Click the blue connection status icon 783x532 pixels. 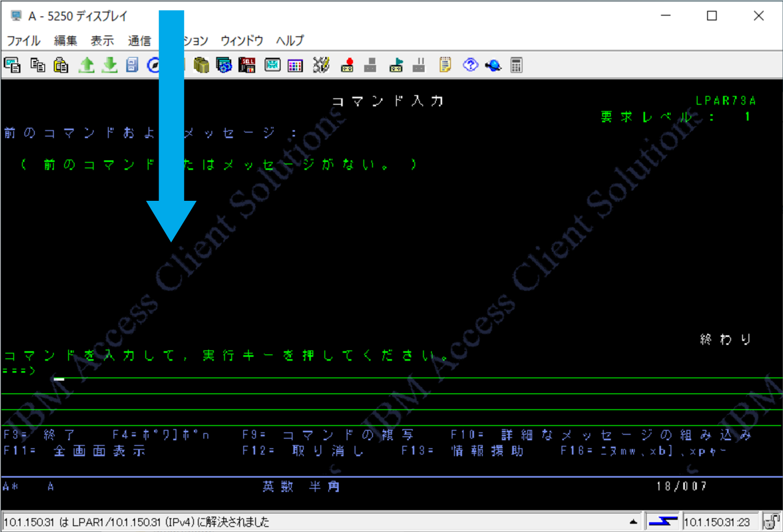coord(662,521)
